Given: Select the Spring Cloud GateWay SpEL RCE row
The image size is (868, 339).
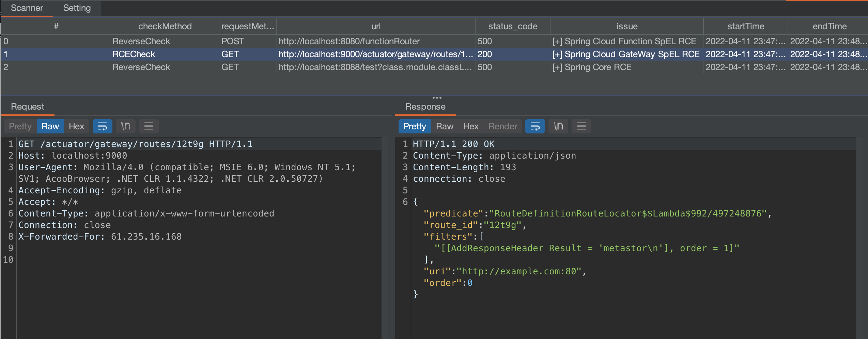Looking at the screenshot, I should (434, 54).
